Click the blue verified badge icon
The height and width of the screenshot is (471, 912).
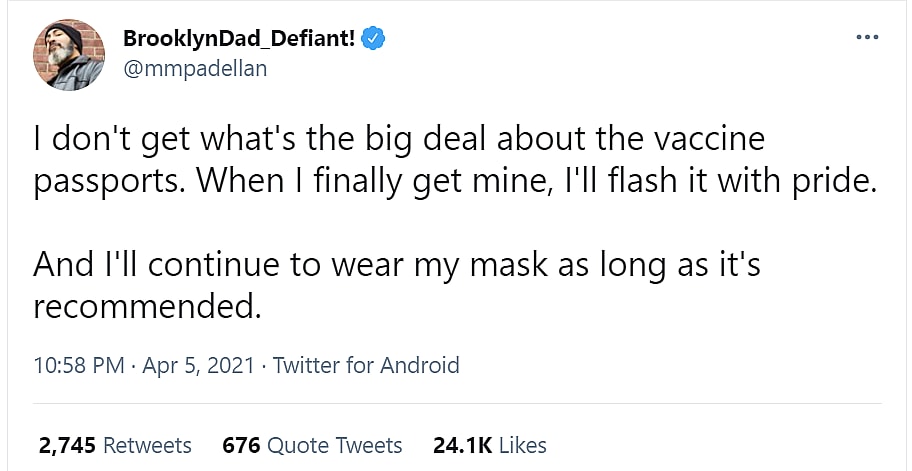pos(374,39)
